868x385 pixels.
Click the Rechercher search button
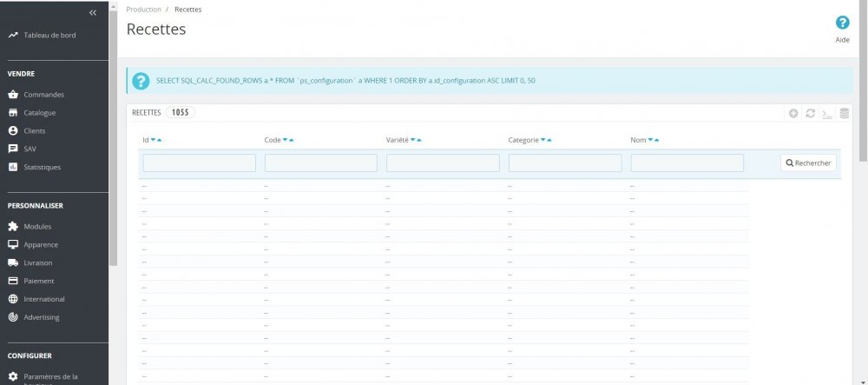[x=808, y=163]
